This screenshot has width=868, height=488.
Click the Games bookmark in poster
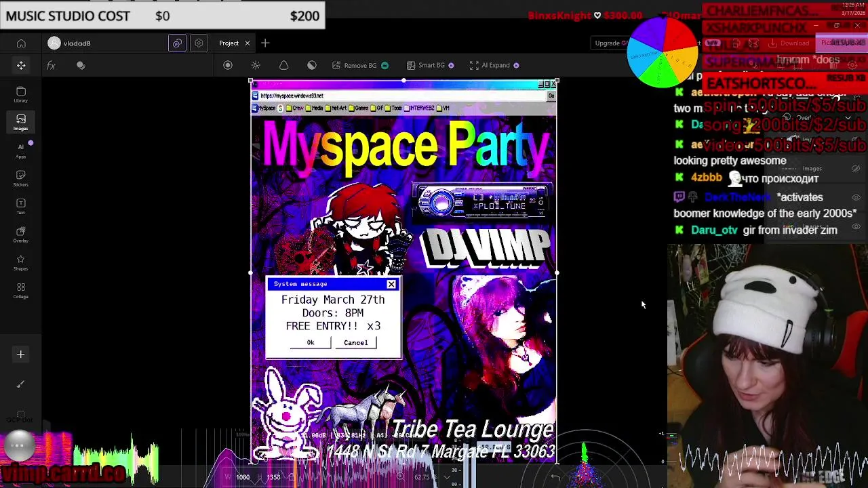point(358,108)
